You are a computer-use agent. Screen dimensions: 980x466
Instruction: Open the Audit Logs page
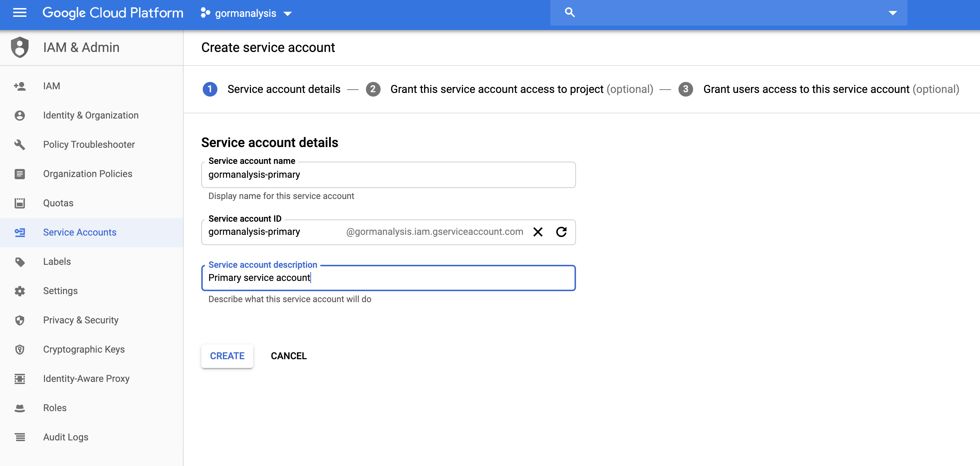[66, 437]
